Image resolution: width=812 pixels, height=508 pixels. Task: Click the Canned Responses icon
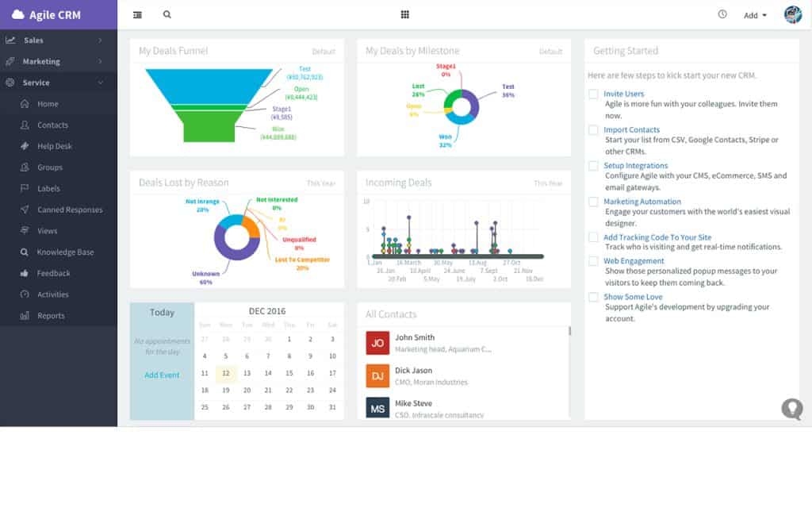[24, 210]
